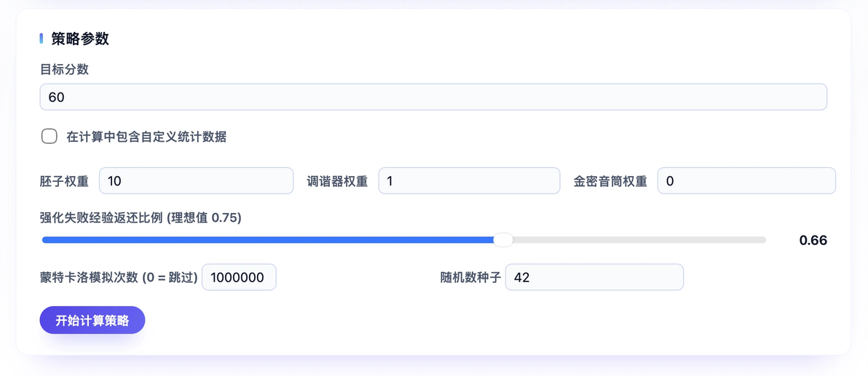Image resolution: width=868 pixels, height=376 pixels.
Task: Click the 在计算中包含自定义统计数据 label text
Action: coord(146,137)
